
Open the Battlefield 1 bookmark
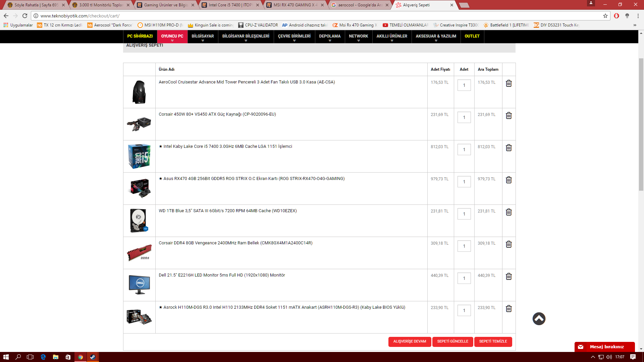[x=506, y=25]
